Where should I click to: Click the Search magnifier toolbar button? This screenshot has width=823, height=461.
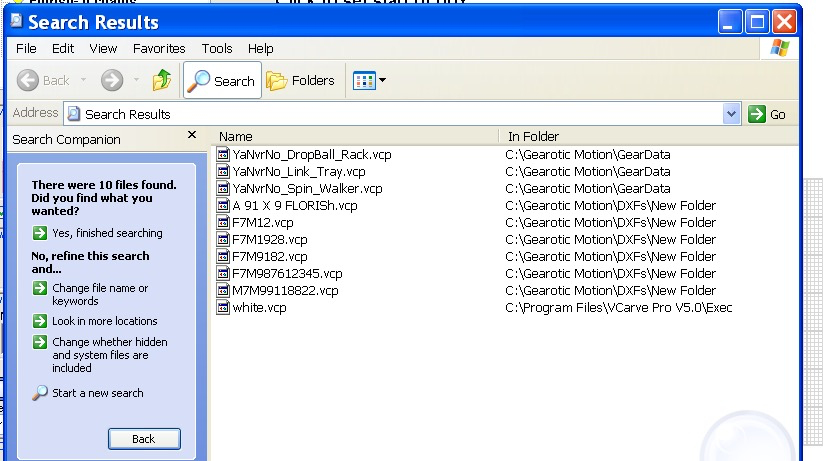pos(222,81)
